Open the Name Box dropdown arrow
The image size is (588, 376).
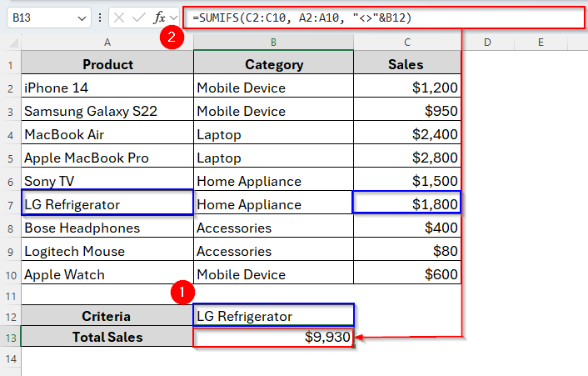point(81,17)
